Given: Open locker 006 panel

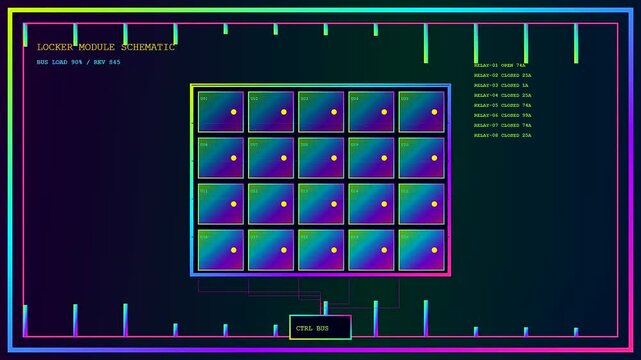Looking at the screenshot, I should coord(221,158).
